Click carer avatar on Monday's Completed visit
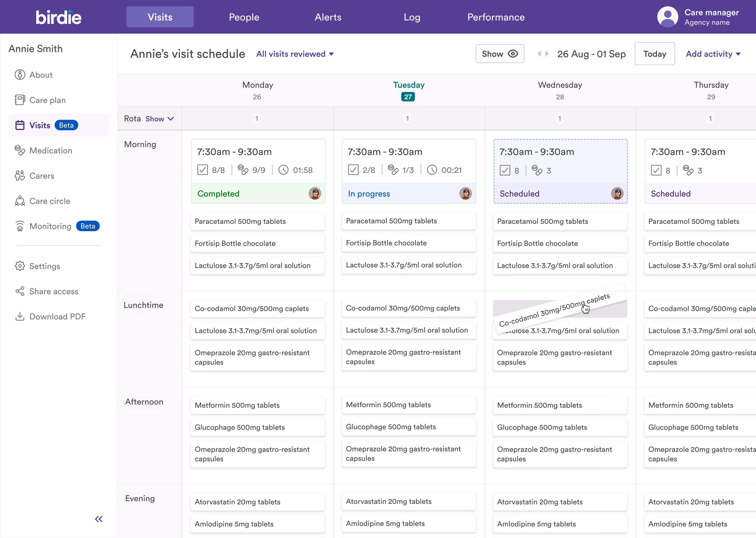Image resolution: width=756 pixels, height=538 pixels. point(315,194)
